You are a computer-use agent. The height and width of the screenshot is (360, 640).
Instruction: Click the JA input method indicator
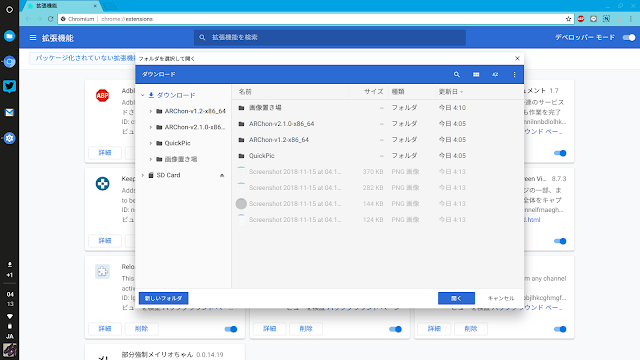point(9,337)
